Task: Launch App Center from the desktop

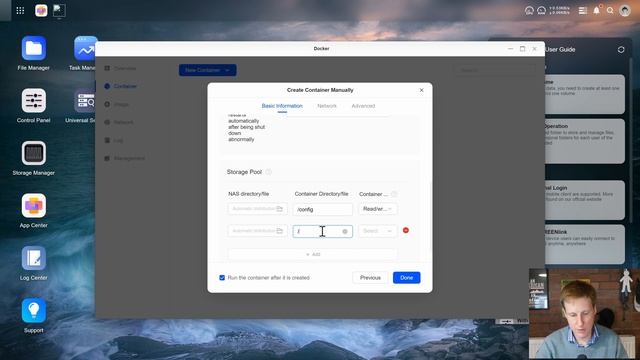Action: pyautogui.click(x=33, y=205)
